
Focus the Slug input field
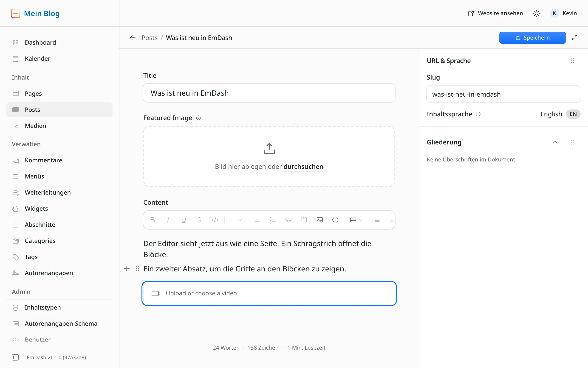coord(503,94)
